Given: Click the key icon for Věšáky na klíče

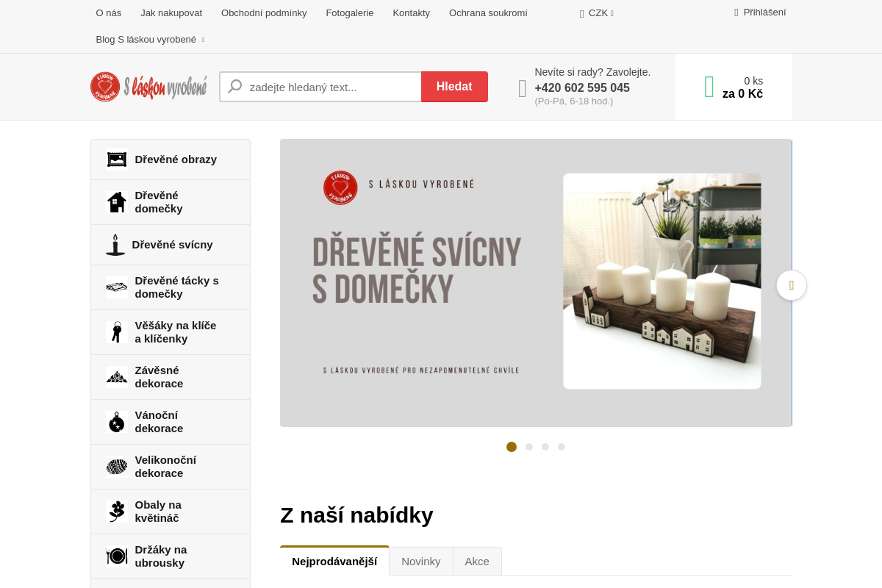Looking at the screenshot, I should pyautogui.click(x=117, y=332).
